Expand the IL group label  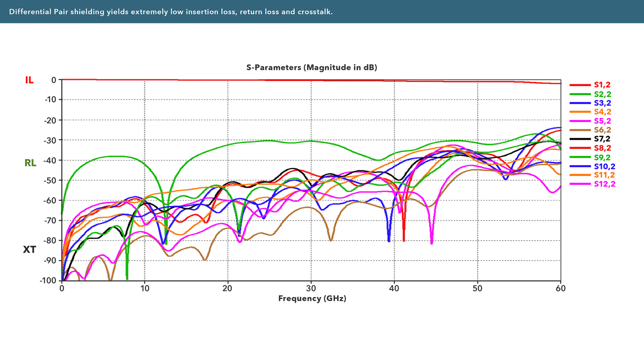[30, 80]
